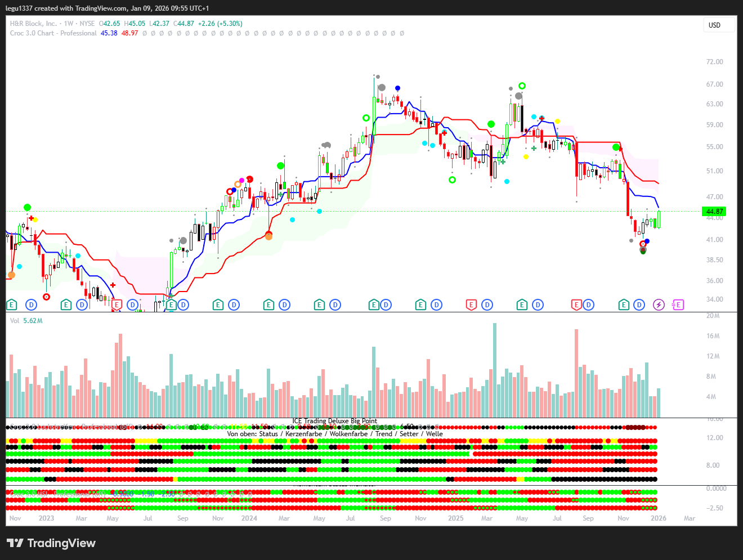This screenshot has width=743, height=560.
Task: Open the red earnings marker in August 2025
Action: (x=576, y=305)
